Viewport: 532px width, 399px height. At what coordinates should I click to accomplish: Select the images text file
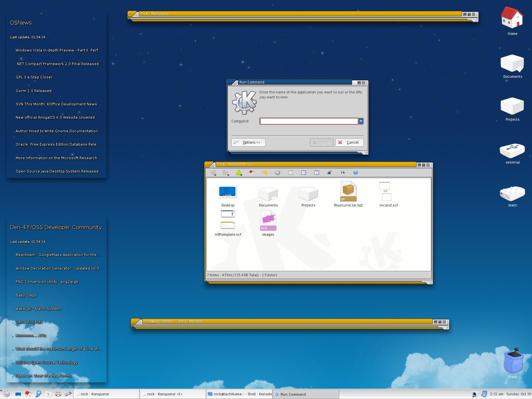coord(268,223)
